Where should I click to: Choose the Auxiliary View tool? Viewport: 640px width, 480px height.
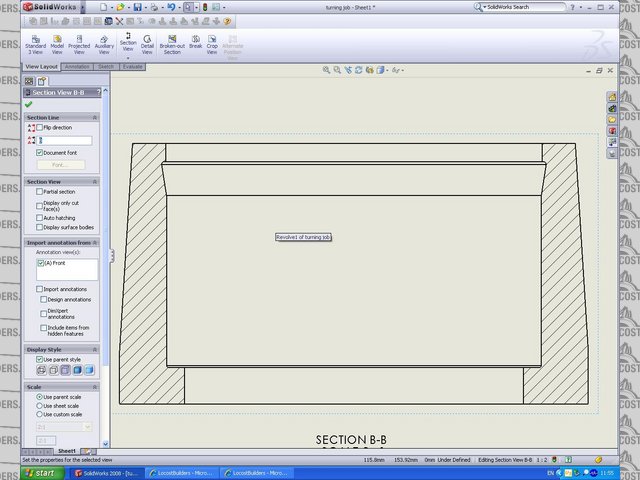pos(104,41)
